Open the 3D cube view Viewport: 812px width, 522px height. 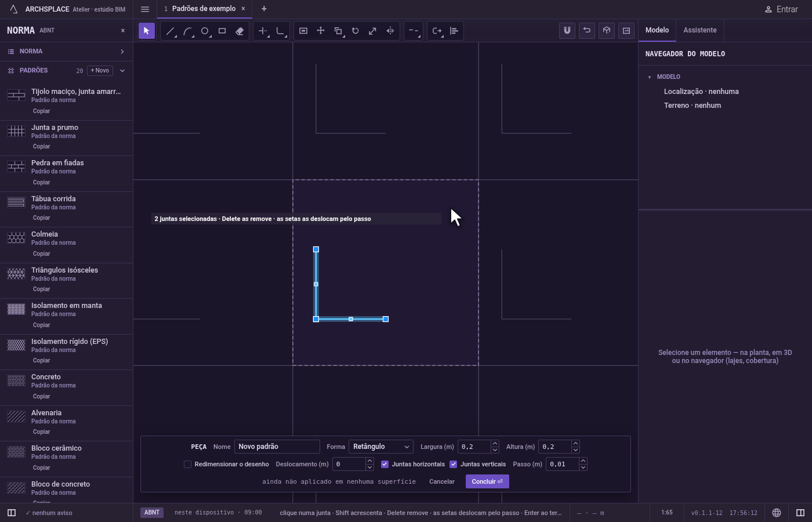[x=607, y=30]
